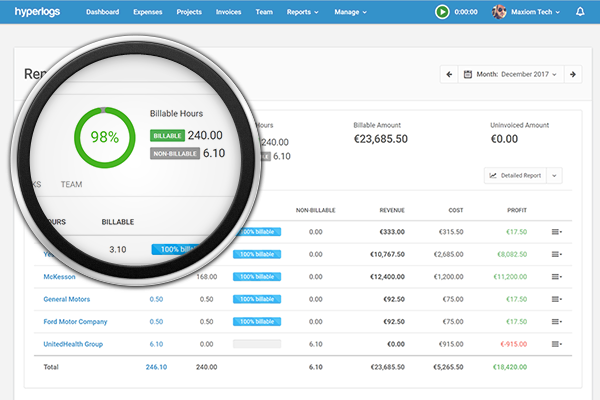Switch to the TEAM tab
The image size is (600, 400).
tap(71, 184)
